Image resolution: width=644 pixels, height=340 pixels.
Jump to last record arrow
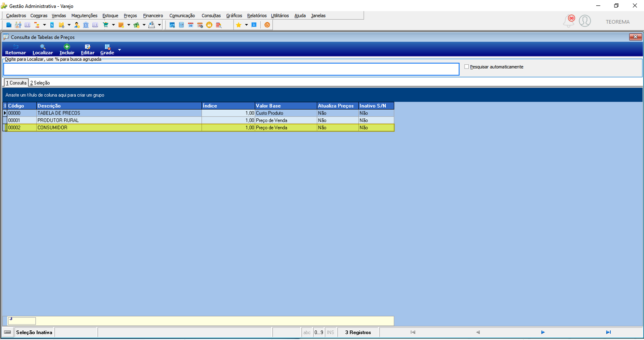pyautogui.click(x=608, y=332)
